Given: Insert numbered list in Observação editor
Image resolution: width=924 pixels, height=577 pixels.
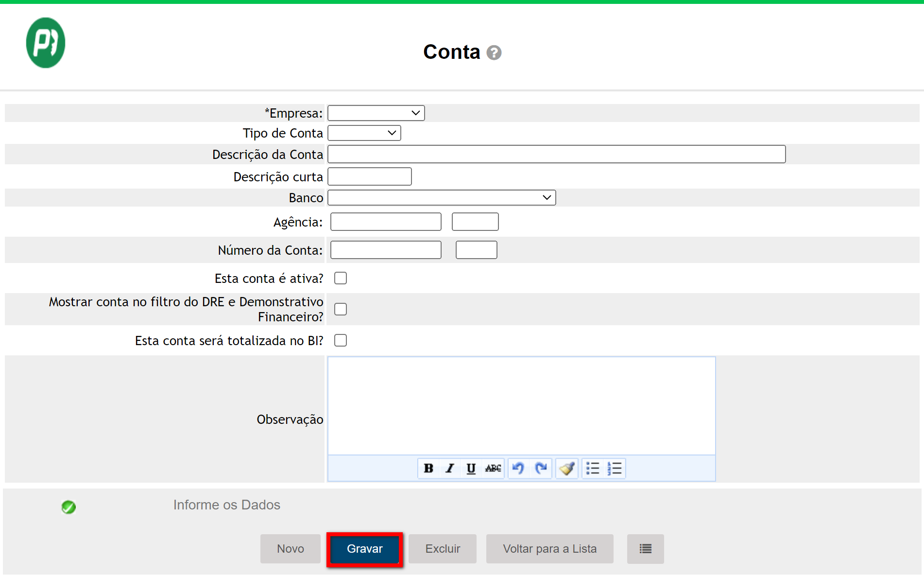Looking at the screenshot, I should 615,468.
